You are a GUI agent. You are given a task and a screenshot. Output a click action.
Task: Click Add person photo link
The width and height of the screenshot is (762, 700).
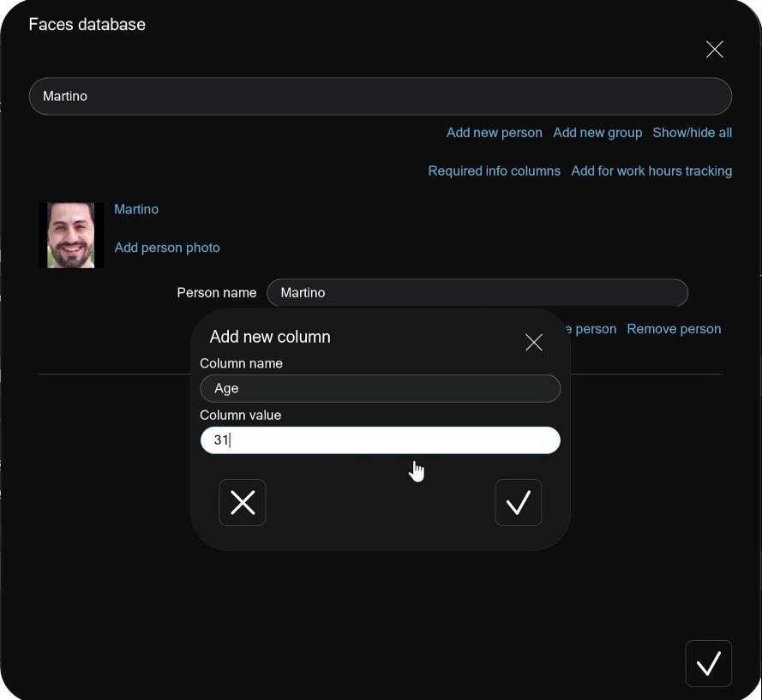(167, 248)
